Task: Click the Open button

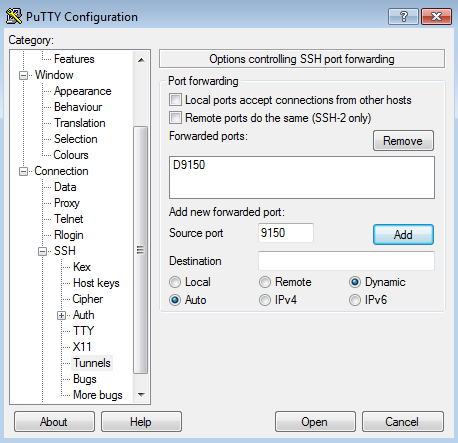Action: [315, 422]
